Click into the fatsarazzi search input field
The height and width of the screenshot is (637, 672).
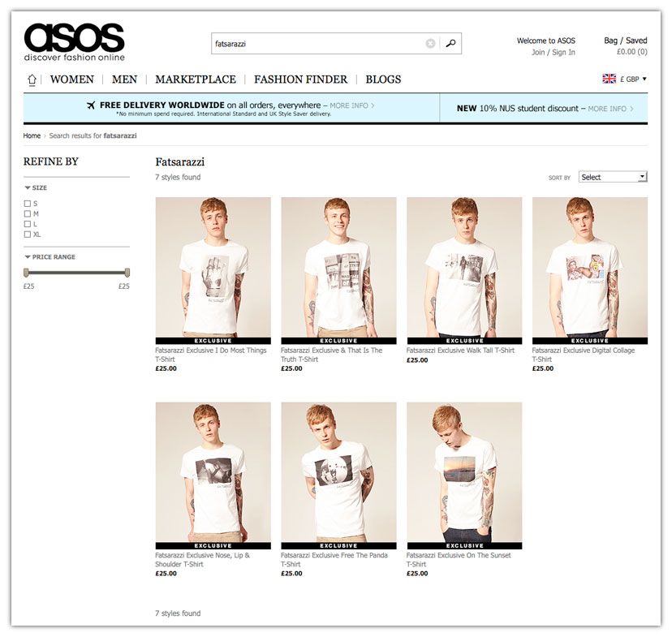317,43
